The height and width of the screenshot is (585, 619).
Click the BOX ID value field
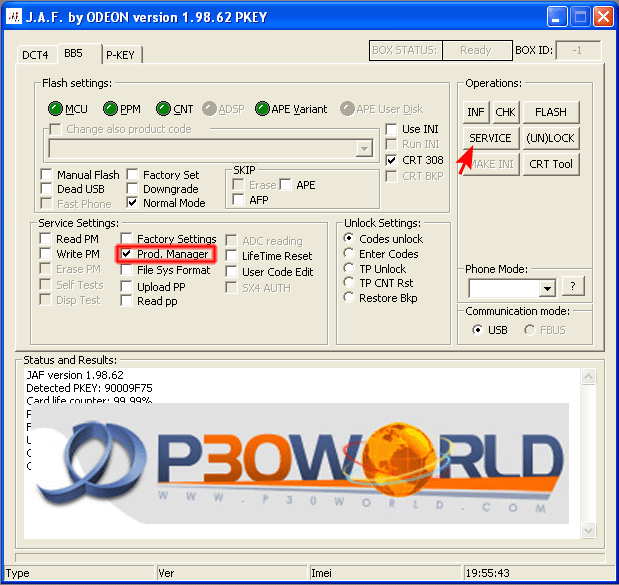tap(578, 51)
